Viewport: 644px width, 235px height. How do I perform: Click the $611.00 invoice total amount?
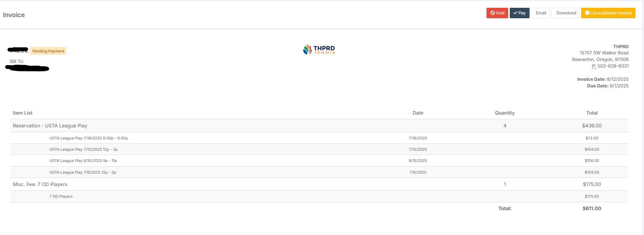pos(592,209)
